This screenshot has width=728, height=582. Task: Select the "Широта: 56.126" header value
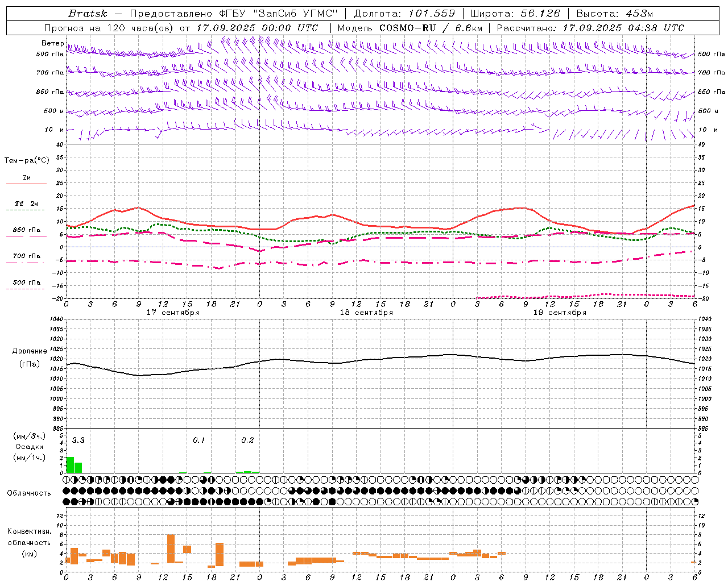pyautogui.click(x=515, y=14)
